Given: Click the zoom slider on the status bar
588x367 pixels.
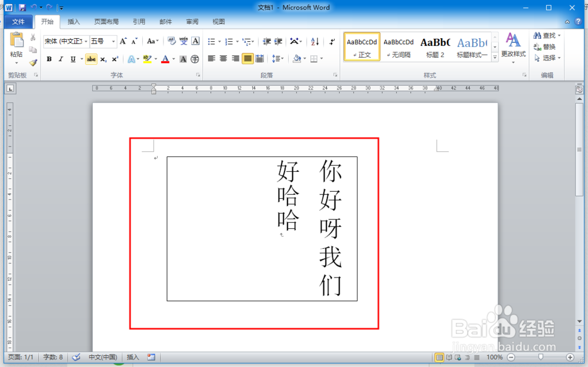Looking at the screenshot, I should [541, 357].
